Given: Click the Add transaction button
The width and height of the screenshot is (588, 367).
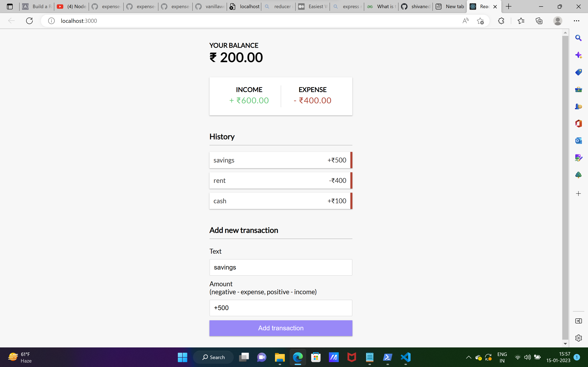Looking at the screenshot, I should (x=280, y=328).
